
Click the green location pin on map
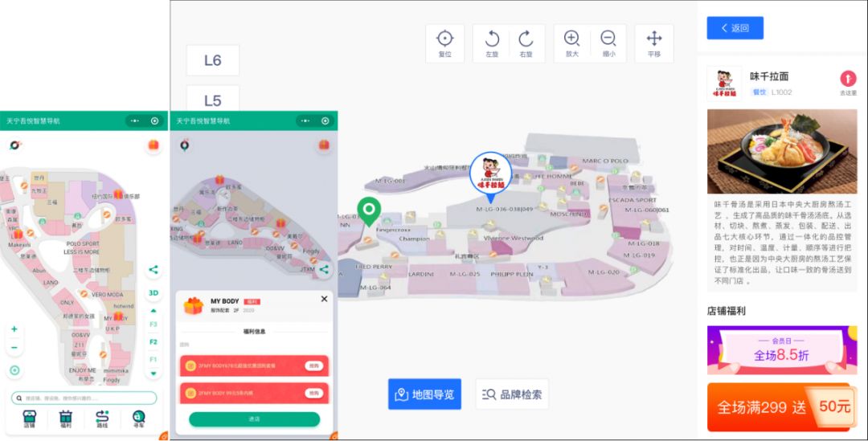tap(369, 210)
